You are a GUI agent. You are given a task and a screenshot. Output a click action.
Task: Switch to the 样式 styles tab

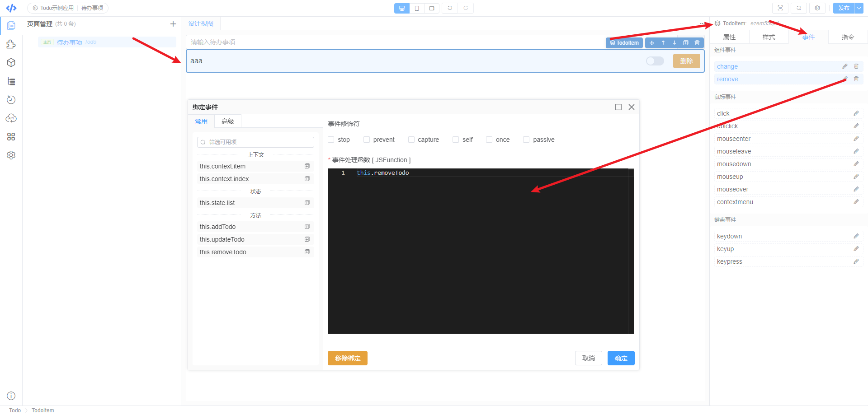(769, 37)
